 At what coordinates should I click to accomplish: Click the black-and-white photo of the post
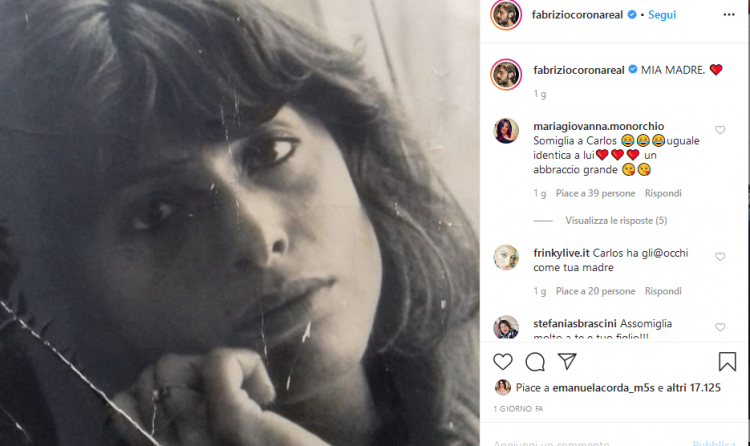click(240, 223)
